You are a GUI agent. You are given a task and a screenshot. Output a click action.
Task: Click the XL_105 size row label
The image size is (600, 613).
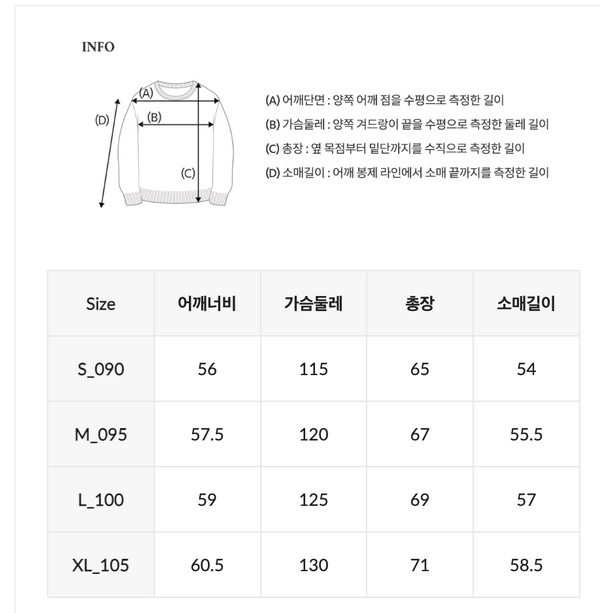click(x=101, y=565)
